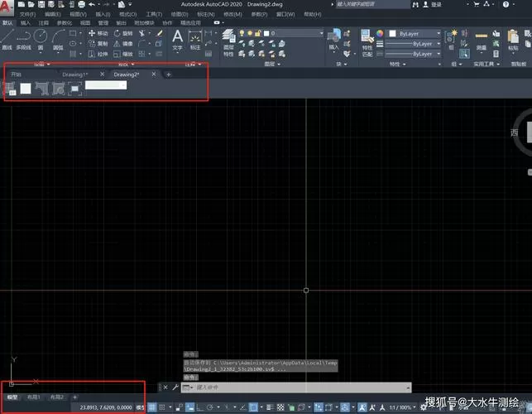
Task: Switch to 布局1 layout tab
Action: tap(34, 397)
